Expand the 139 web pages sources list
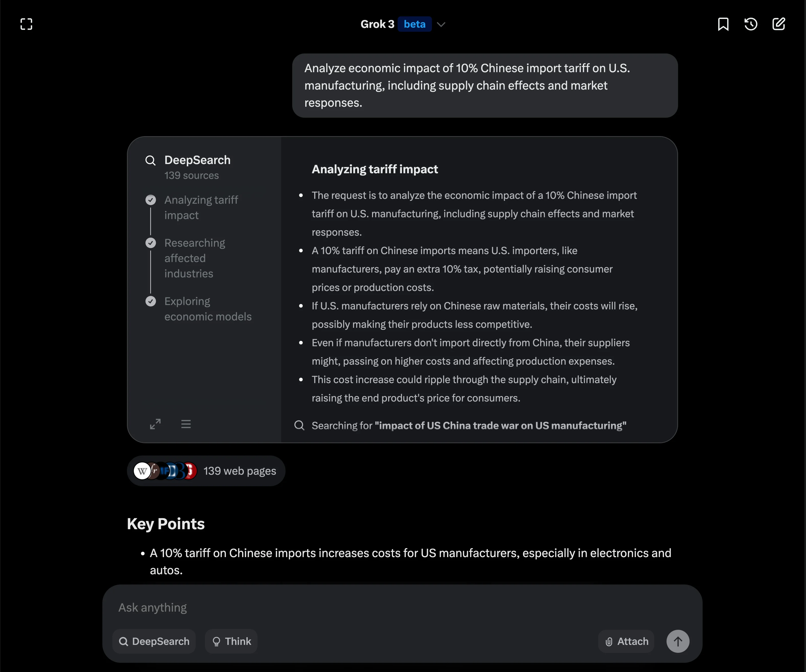Viewport: 806px width, 672px height. 239,471
